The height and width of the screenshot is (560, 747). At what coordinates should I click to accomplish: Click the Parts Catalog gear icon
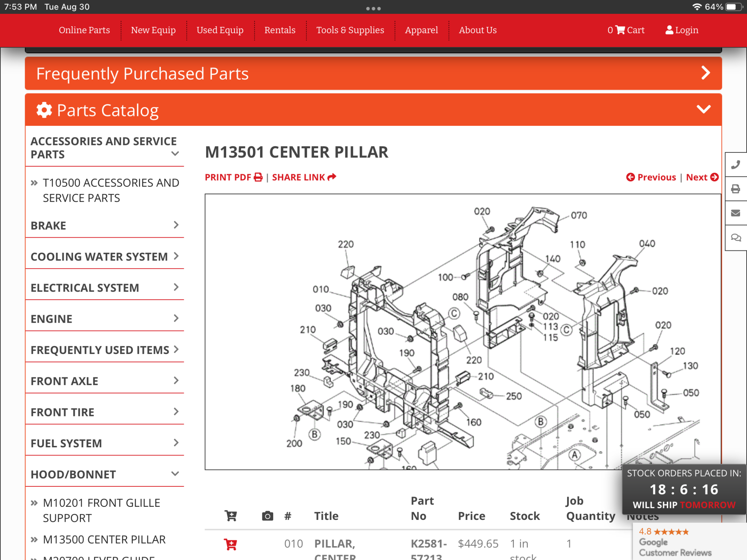pos(44,110)
